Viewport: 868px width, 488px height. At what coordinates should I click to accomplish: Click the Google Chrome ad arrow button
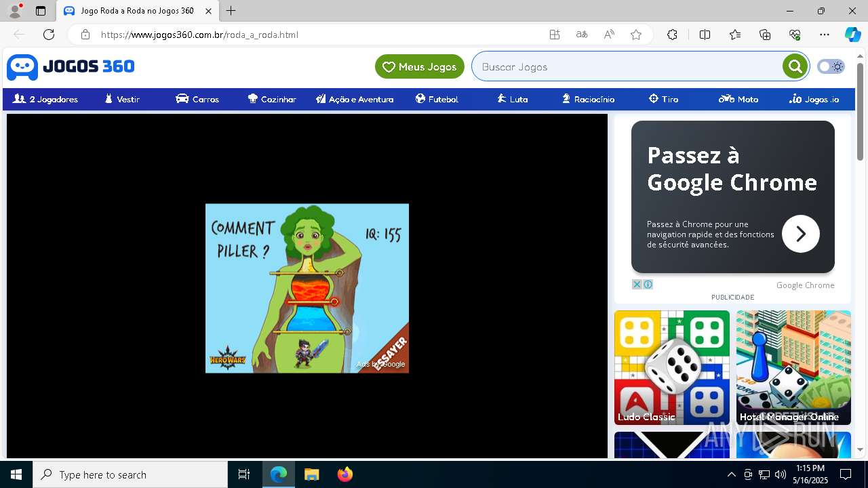pyautogui.click(x=800, y=234)
